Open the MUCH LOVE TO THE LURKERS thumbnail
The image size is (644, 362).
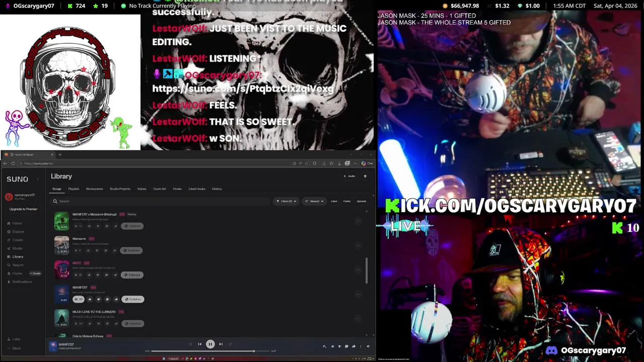click(x=61, y=318)
